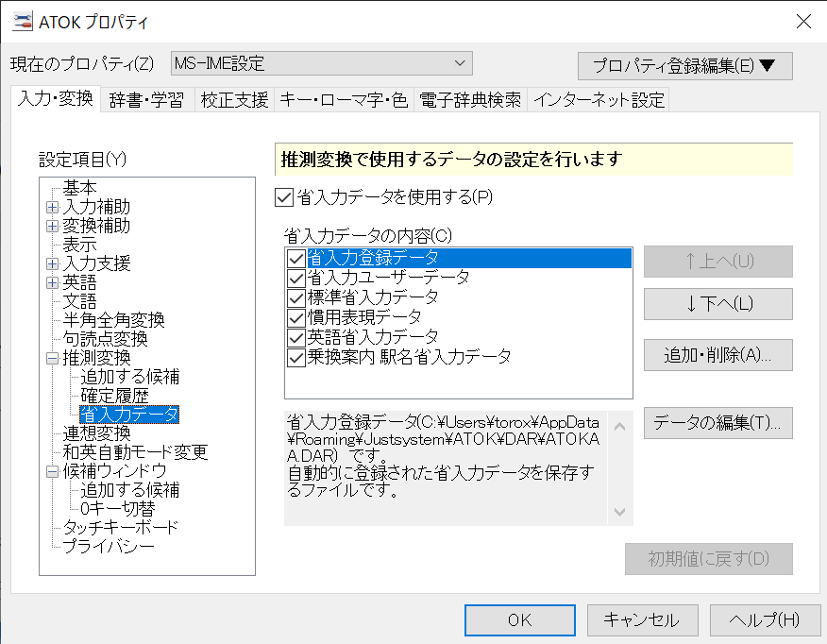This screenshot has height=644, width=827.
Task: Open プロパティ登録編集 dropdown button
Action: tap(685, 66)
